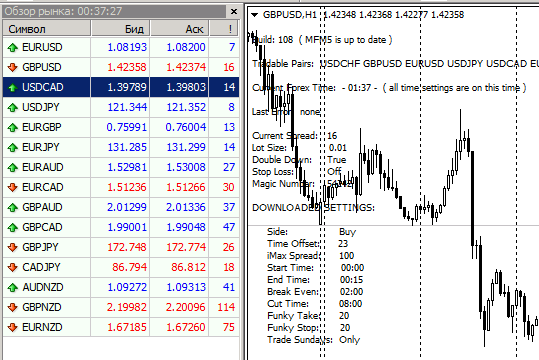
Task: Click CADJPY ask price 86.812
Action: 189,267
